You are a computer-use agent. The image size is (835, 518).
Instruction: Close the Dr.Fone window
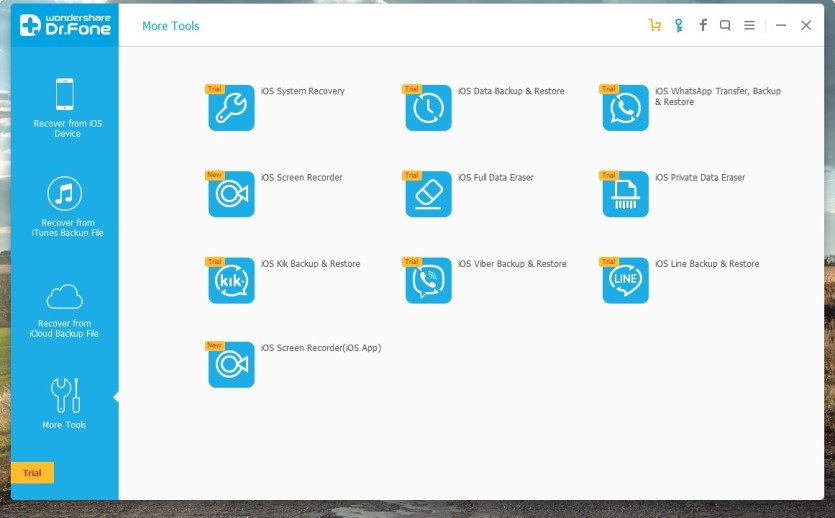806,25
